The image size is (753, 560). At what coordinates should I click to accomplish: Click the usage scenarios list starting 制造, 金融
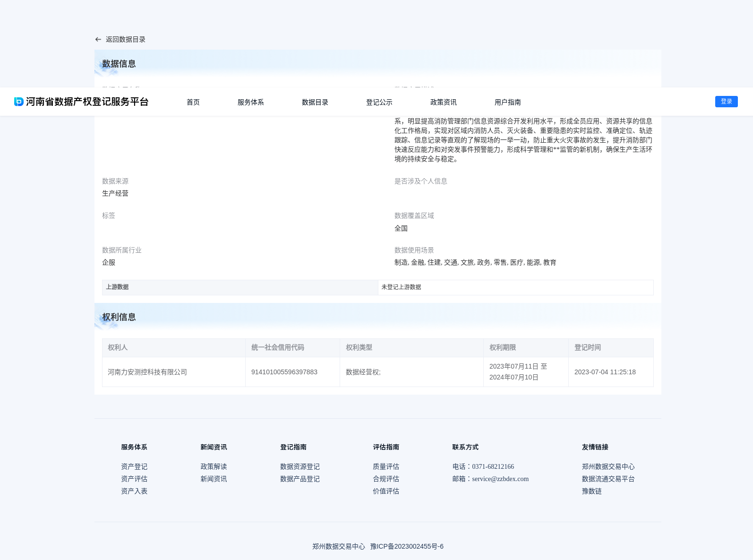475,262
